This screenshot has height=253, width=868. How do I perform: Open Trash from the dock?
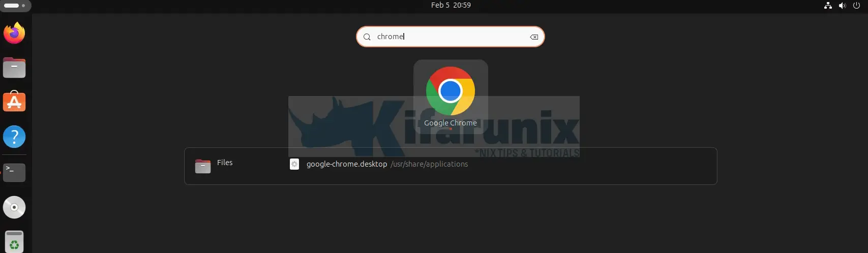(x=14, y=241)
